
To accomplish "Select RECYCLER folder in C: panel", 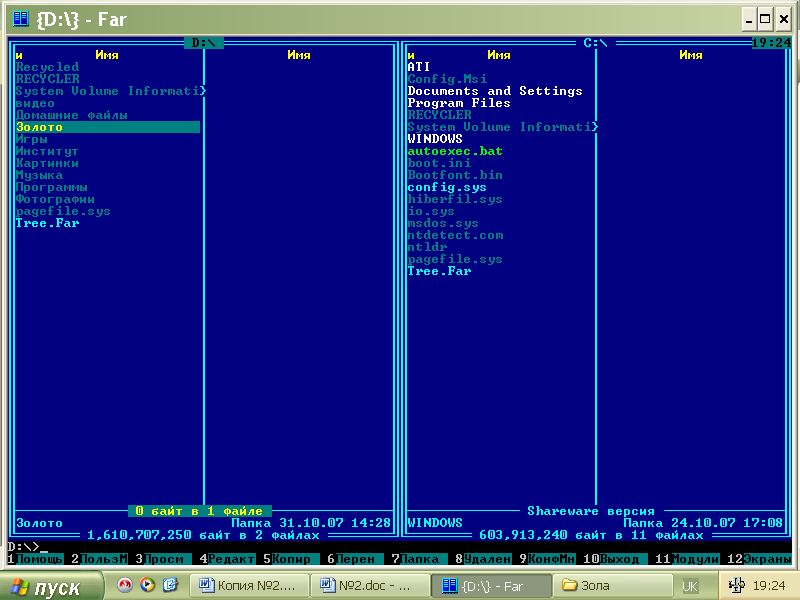I will click(439, 115).
